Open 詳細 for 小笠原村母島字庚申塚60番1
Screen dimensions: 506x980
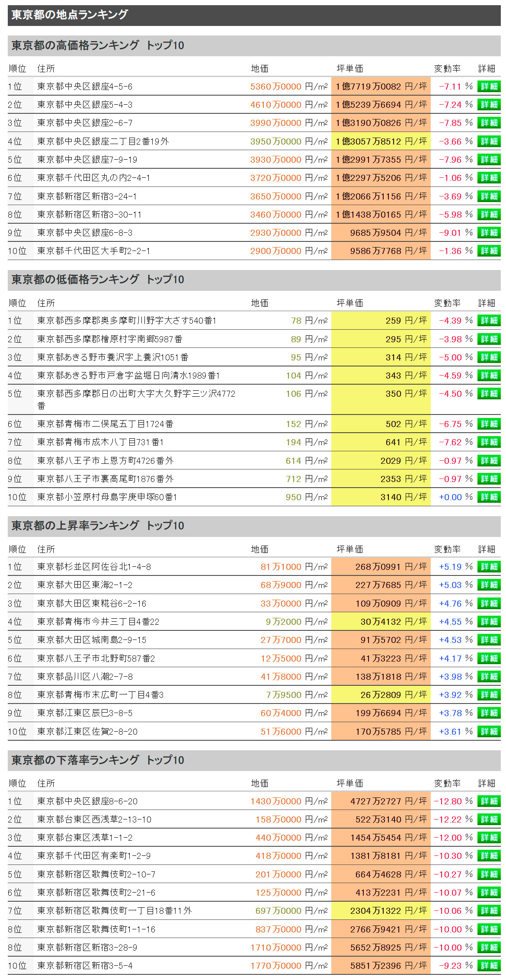coord(489,497)
